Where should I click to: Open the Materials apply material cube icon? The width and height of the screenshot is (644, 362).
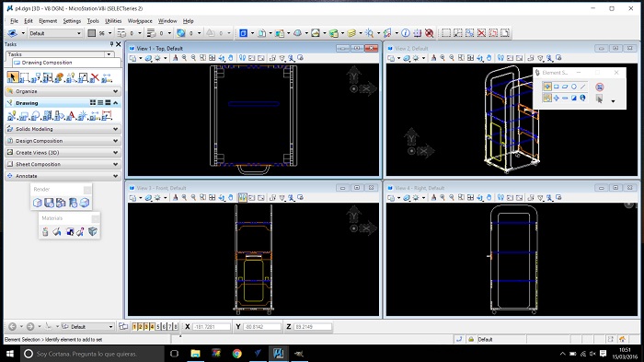click(x=92, y=231)
